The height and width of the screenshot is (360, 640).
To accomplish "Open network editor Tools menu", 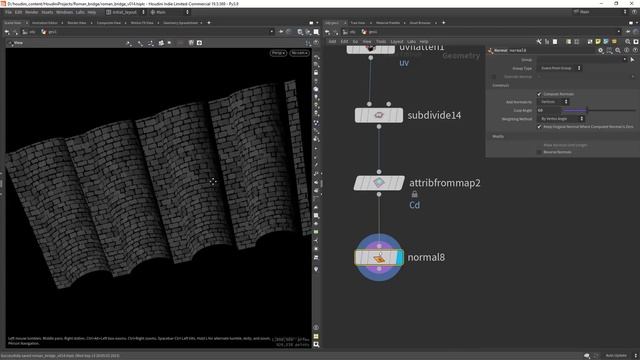I will (x=381, y=42).
